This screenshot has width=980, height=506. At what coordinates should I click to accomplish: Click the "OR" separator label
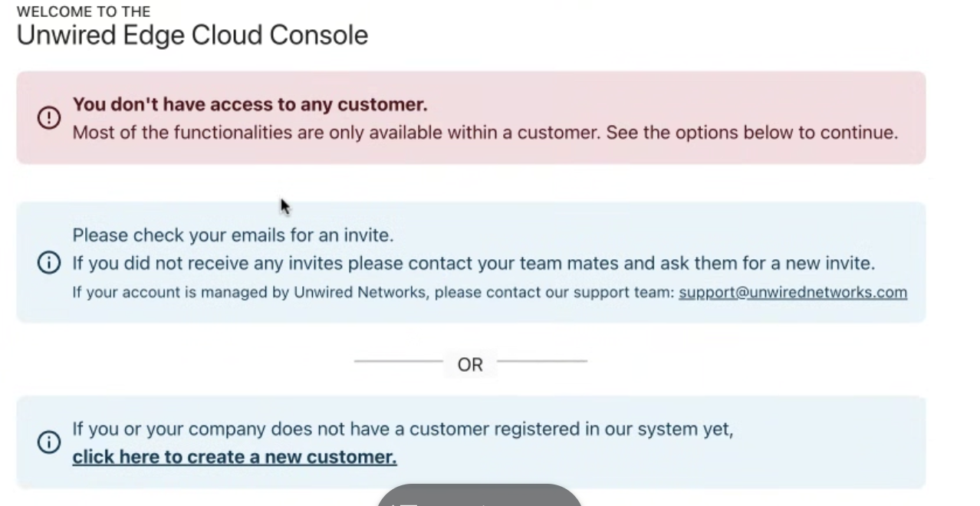coord(470,365)
